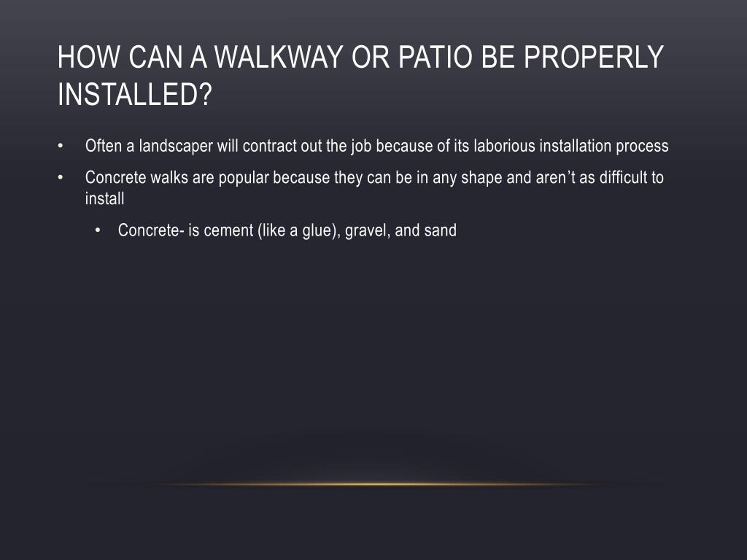Select "PROPERLY" in the slide heading
Viewport: 747px width, 560px height.
coord(594,57)
